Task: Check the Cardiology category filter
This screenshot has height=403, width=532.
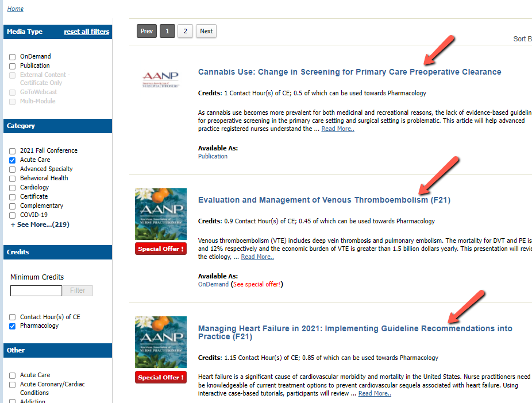Action: 12,188
